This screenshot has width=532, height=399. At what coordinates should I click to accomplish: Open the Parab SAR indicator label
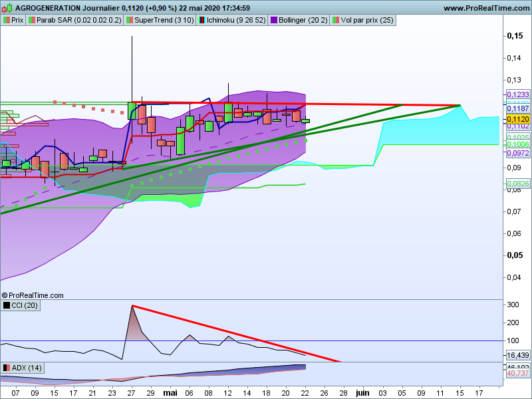[74, 20]
